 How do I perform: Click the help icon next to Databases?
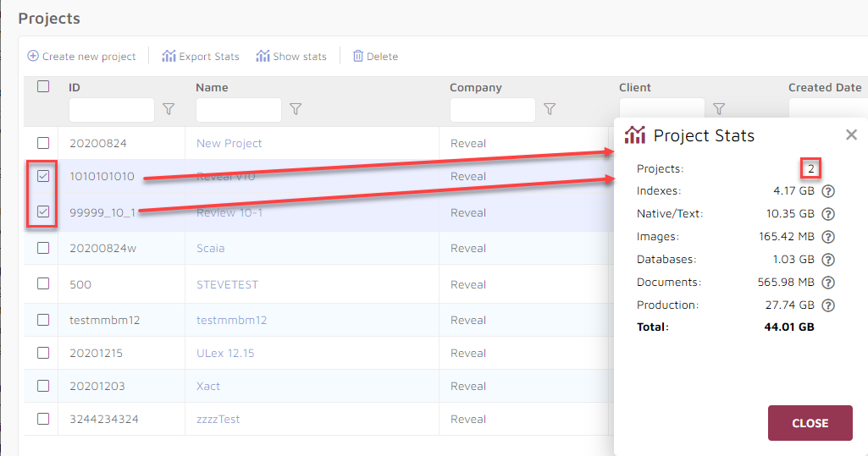click(x=828, y=259)
